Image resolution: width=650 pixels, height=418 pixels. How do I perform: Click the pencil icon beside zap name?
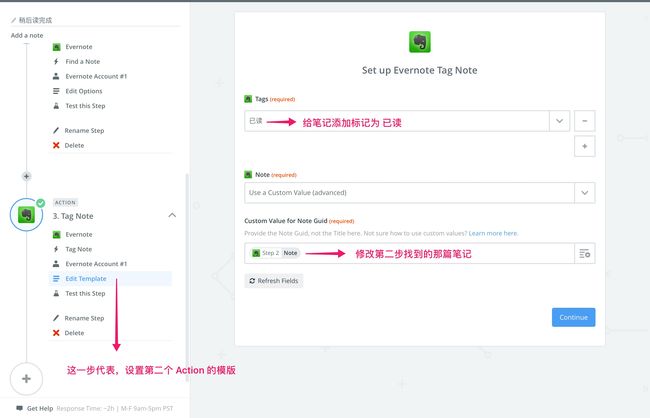point(13,20)
